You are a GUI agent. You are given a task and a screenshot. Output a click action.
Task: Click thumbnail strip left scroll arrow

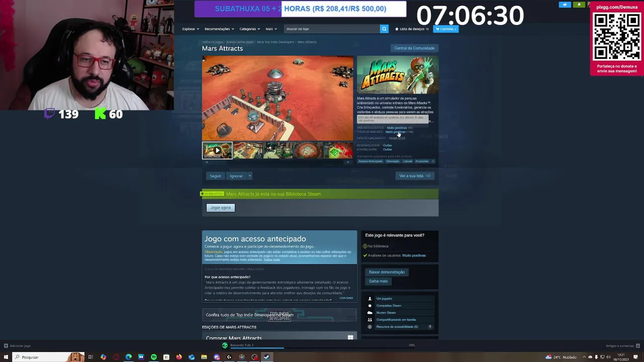[x=207, y=162]
